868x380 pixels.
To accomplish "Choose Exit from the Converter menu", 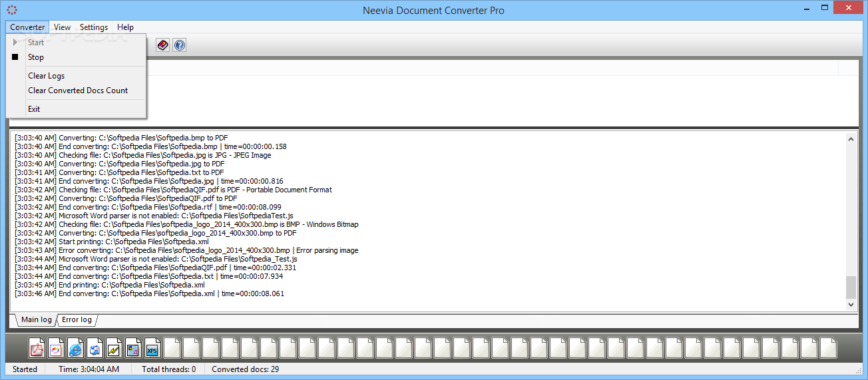I will pyautogui.click(x=76, y=109).
